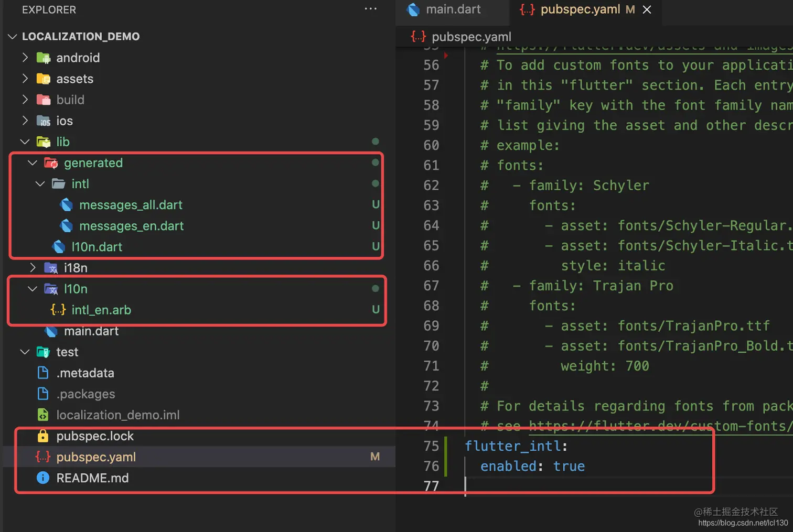Screen dimensions: 793x532
Task: Click braces icon beside pubspec.yaml in explorer
Action: [43, 457]
